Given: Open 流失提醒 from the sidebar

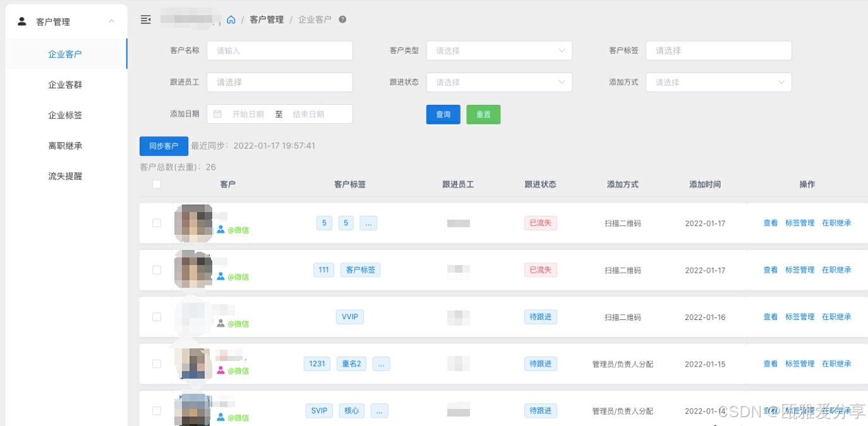Looking at the screenshot, I should click(66, 176).
